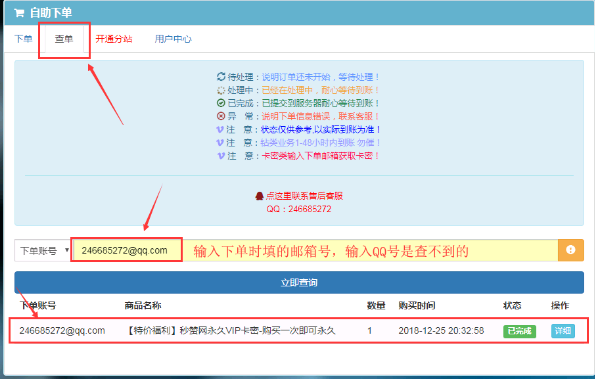The width and height of the screenshot is (595, 380).
Task: Go to the 用户中心 tab
Action: pos(173,39)
